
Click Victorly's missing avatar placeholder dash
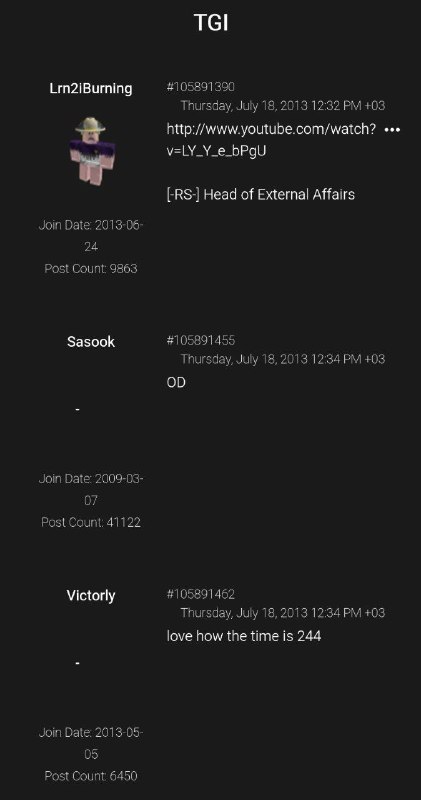78,663
